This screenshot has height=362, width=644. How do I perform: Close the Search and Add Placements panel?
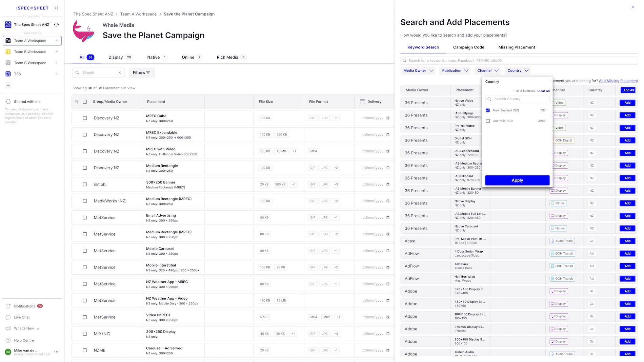[633, 7]
